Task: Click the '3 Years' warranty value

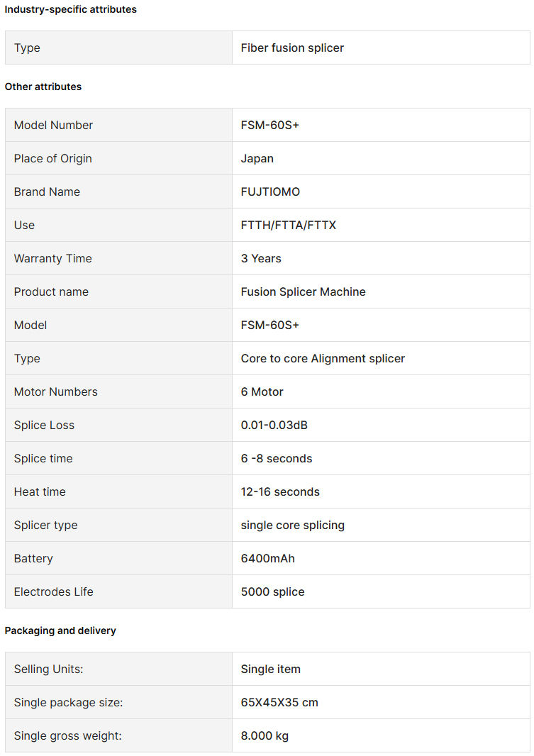Action: tap(261, 258)
